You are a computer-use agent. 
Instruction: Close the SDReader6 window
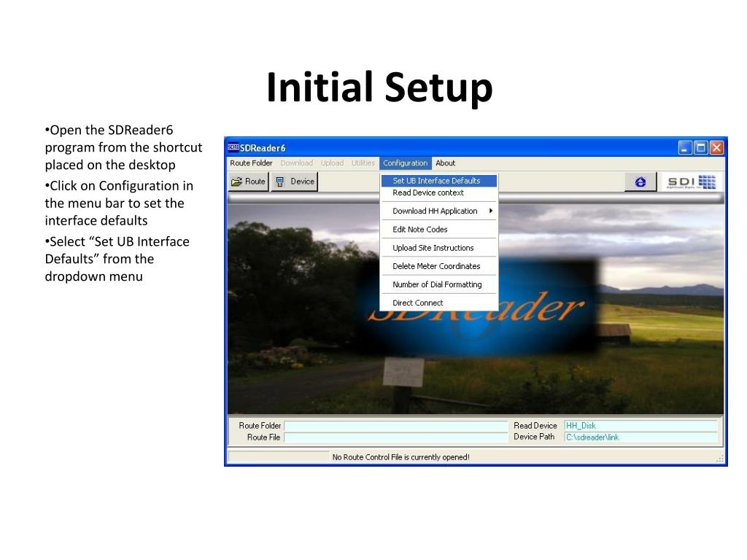pyautogui.click(x=716, y=147)
